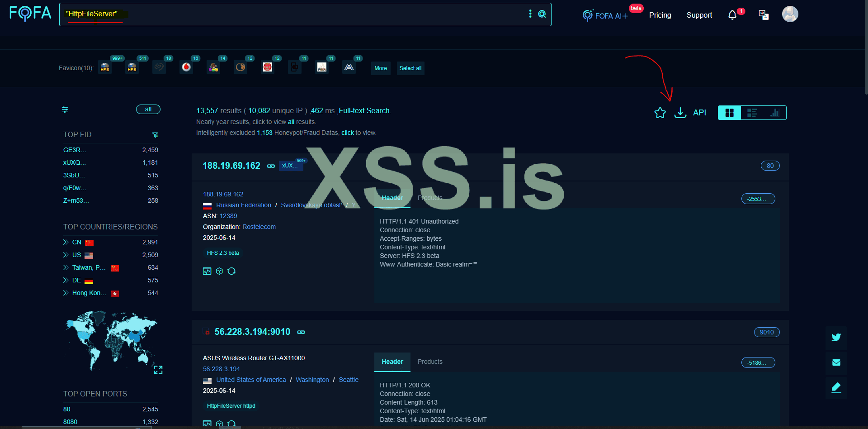Switch language with the translate icon
Screen dimensions: 868x429
[764, 15]
